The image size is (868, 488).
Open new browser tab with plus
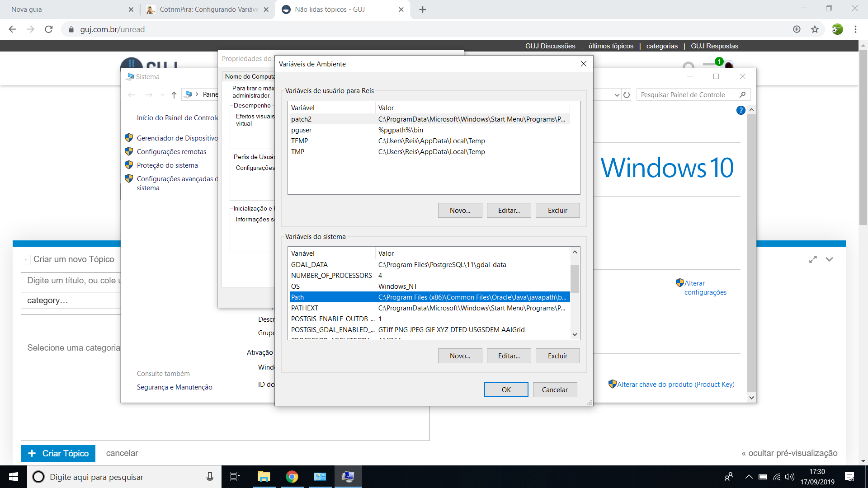423,9
